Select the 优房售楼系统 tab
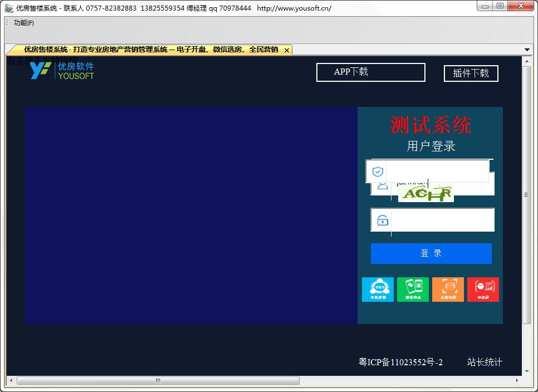 coord(151,50)
